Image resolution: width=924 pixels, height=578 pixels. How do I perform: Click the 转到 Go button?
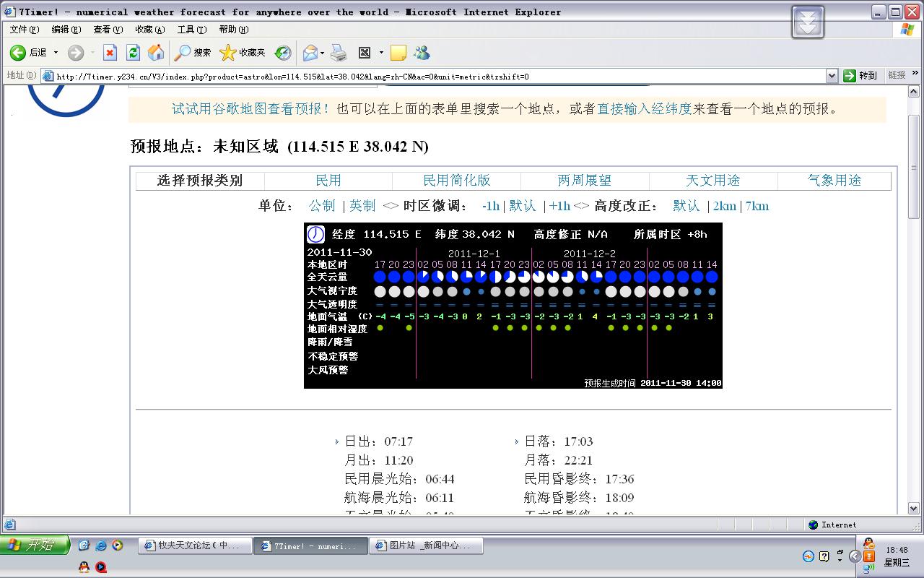(860, 75)
